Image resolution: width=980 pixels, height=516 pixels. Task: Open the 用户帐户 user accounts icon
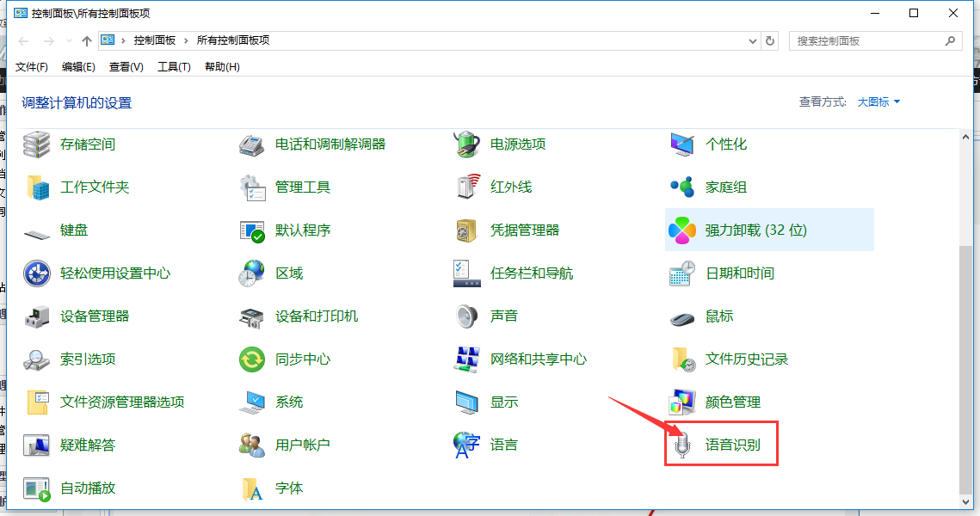pyautogui.click(x=252, y=445)
